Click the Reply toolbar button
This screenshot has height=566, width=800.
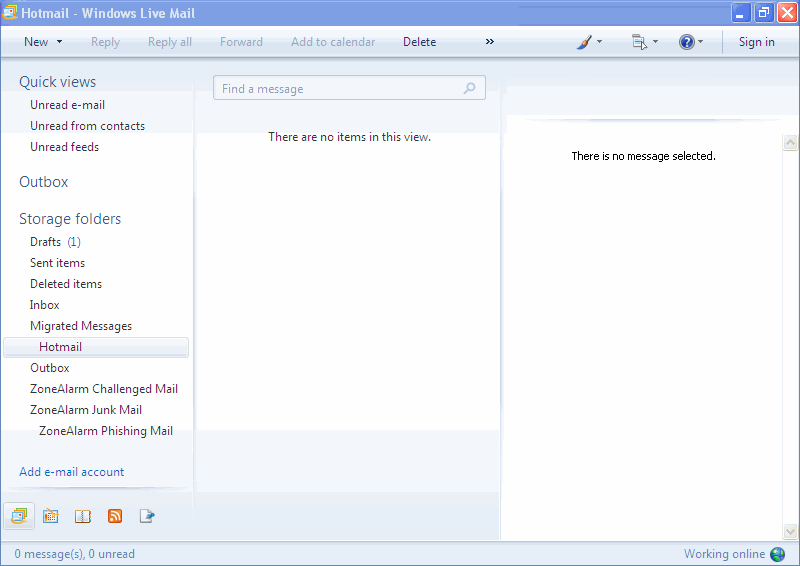(x=105, y=42)
